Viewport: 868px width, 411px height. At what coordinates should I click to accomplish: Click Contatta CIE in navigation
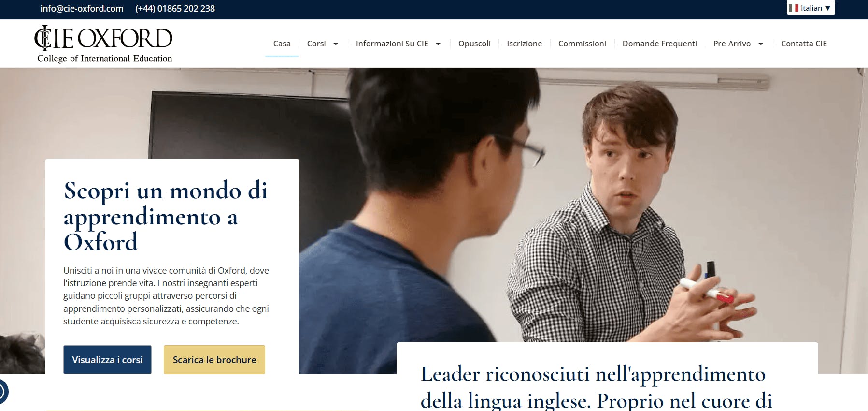coord(804,44)
